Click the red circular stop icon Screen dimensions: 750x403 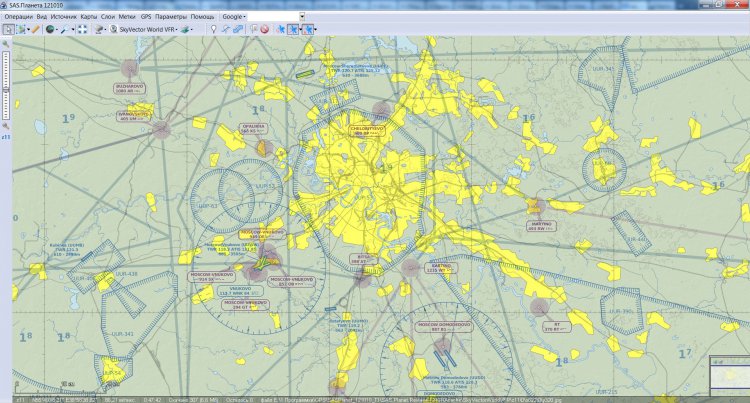coord(265,30)
